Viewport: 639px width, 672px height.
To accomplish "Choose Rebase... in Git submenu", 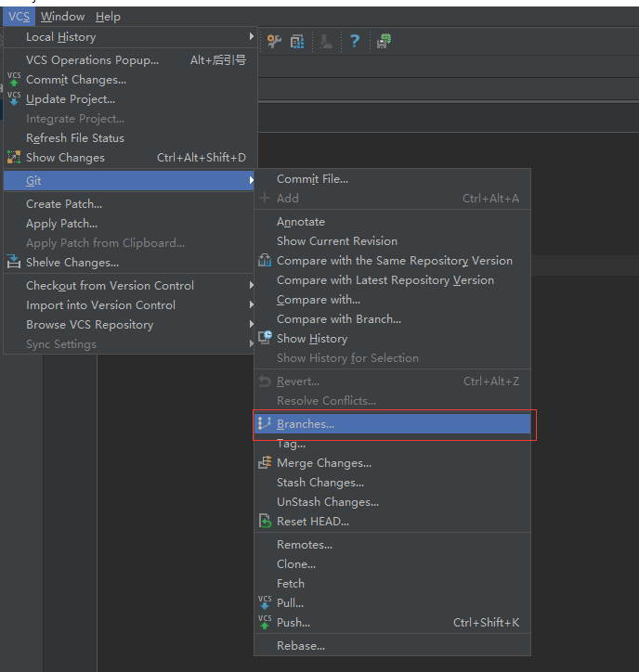I will pos(392,645).
